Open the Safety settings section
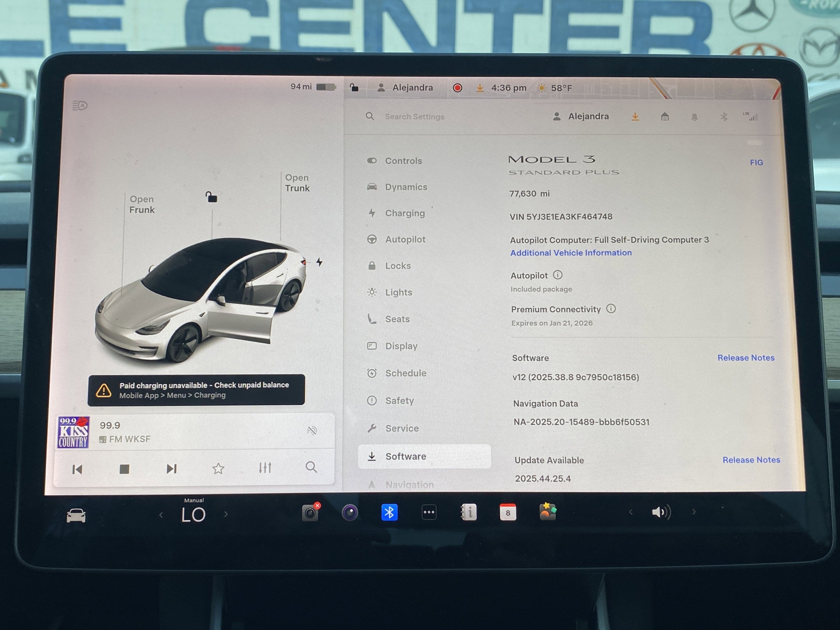 pos(399,401)
